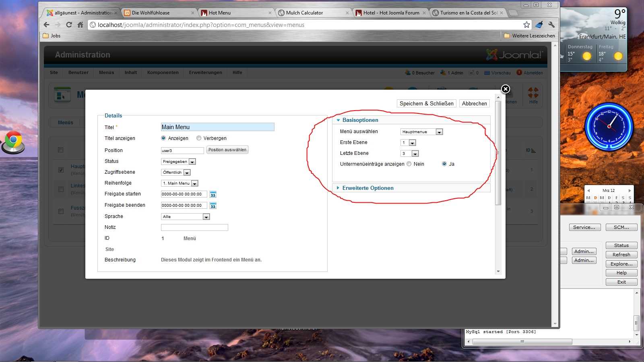This screenshot has height=362, width=644.
Task: Reload the page in Chrome
Action: tap(69, 25)
